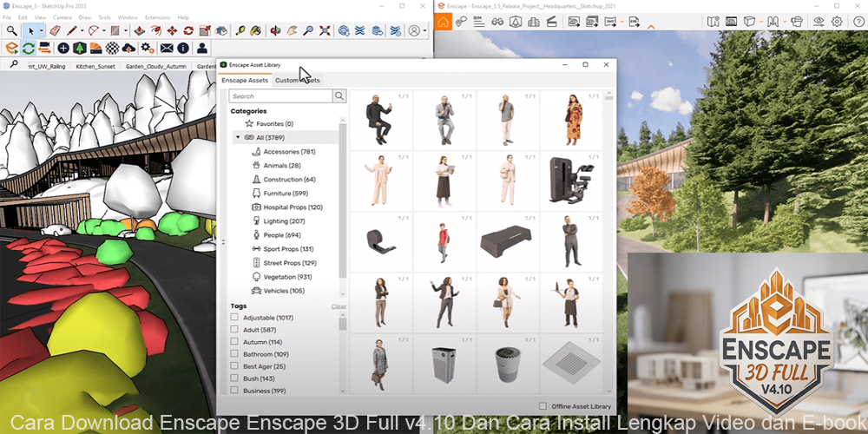Open Enscape general settings gears icon

click(x=148, y=48)
